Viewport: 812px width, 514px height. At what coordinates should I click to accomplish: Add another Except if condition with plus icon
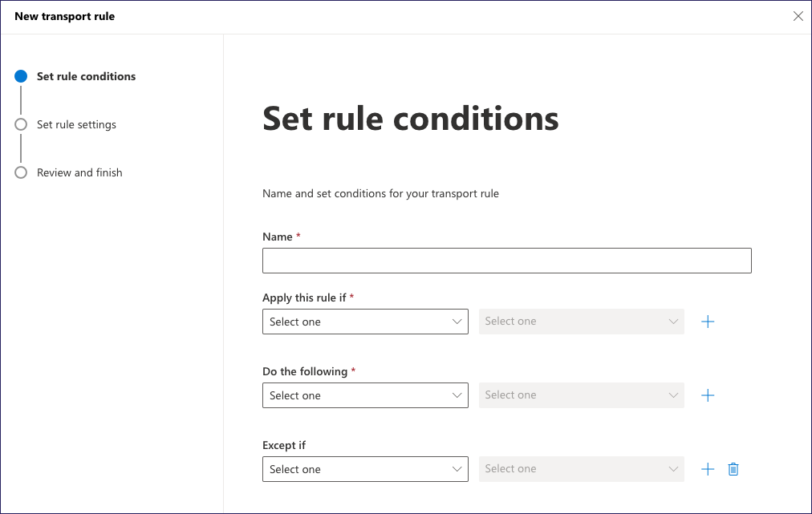click(707, 468)
